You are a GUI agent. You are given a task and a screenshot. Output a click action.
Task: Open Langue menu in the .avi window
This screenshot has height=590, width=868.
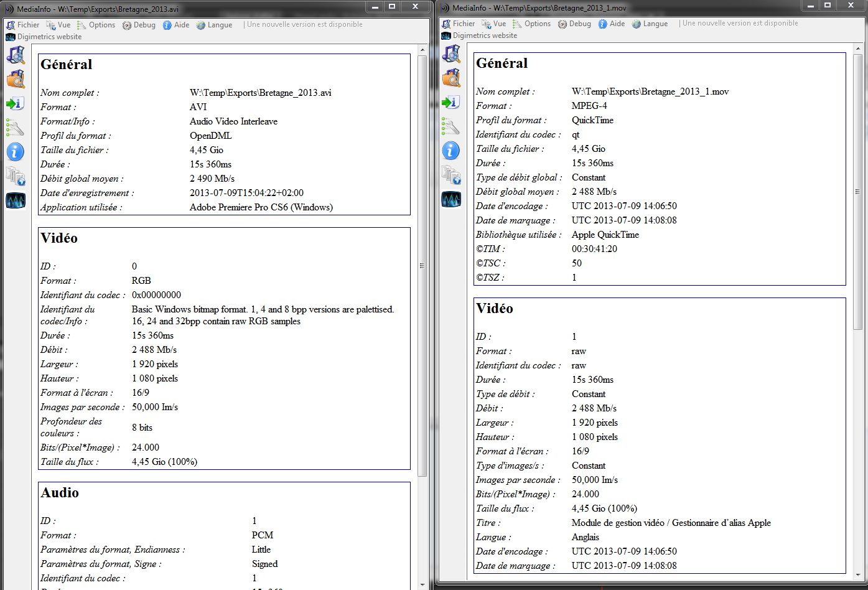point(214,25)
